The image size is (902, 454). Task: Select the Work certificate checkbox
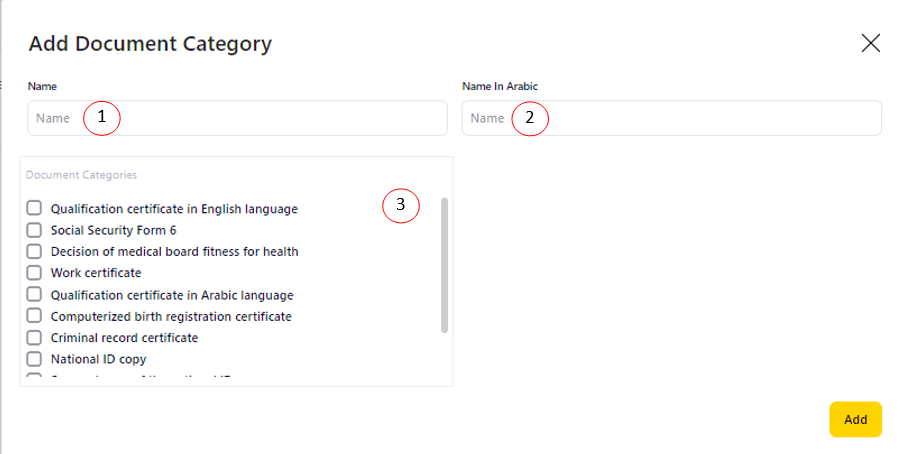34,273
